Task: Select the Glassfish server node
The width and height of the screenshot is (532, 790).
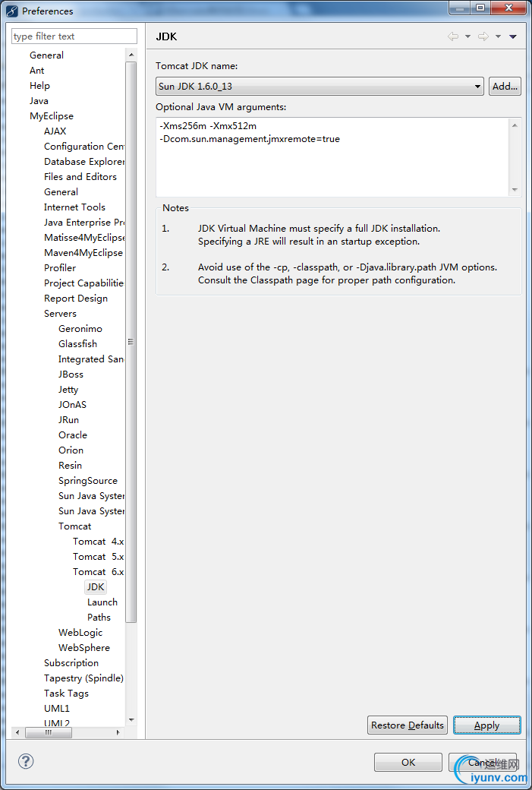Action: pyautogui.click(x=77, y=343)
